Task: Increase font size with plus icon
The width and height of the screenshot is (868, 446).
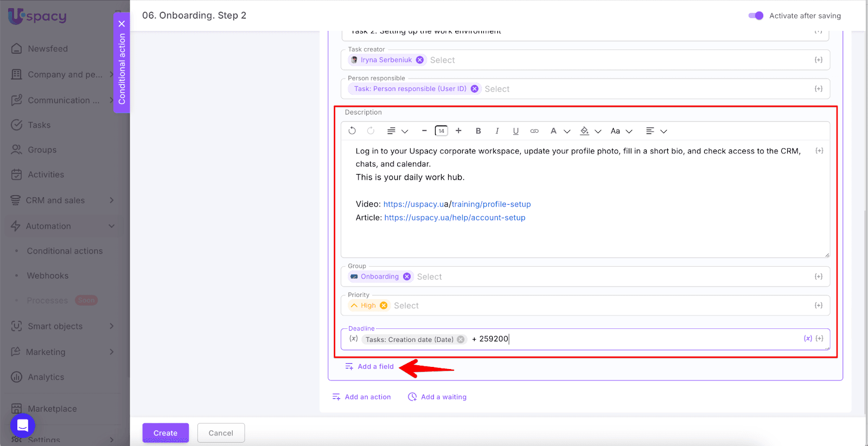Action: coord(458,131)
